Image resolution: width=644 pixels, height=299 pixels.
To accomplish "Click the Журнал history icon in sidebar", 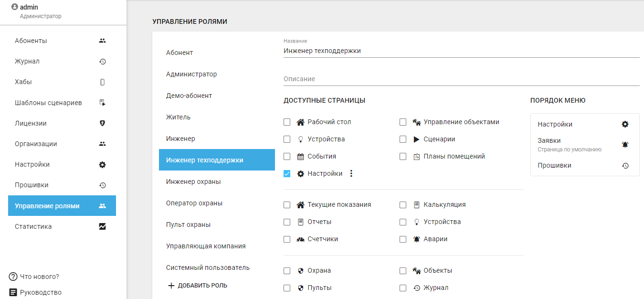I will coord(102,61).
